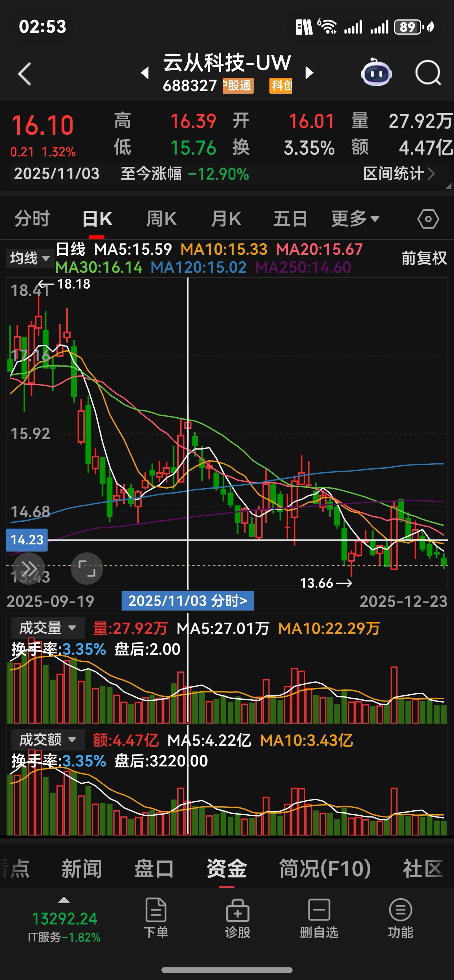This screenshot has width=454, height=980.
Task: Tap the chart end date 2025-12-23
Action: point(404,601)
